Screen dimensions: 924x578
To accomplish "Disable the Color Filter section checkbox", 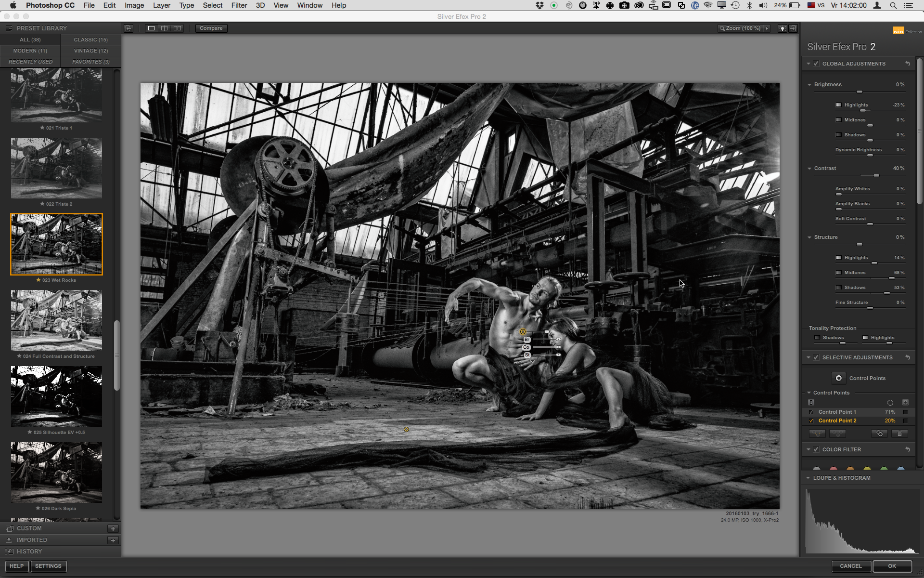I will point(816,449).
